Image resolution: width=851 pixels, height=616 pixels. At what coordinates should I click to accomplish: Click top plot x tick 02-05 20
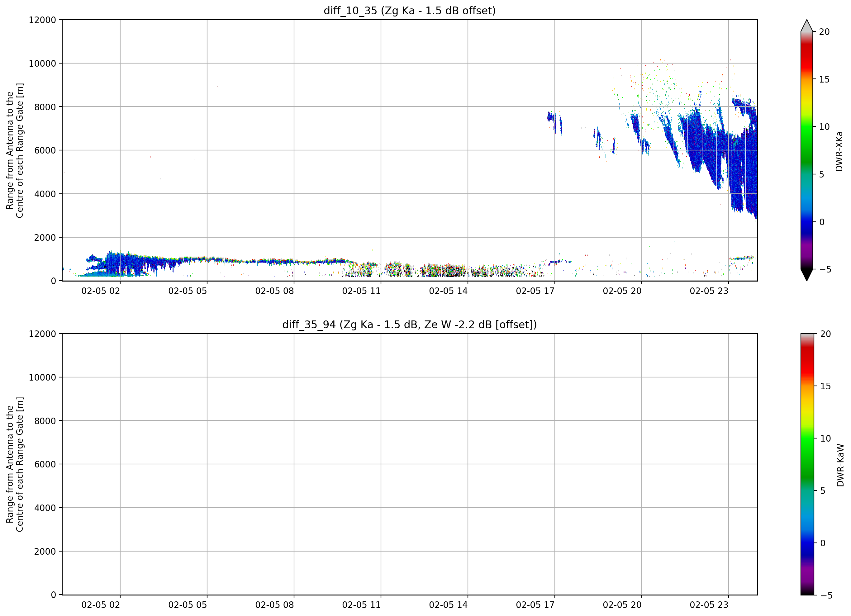[622, 291]
